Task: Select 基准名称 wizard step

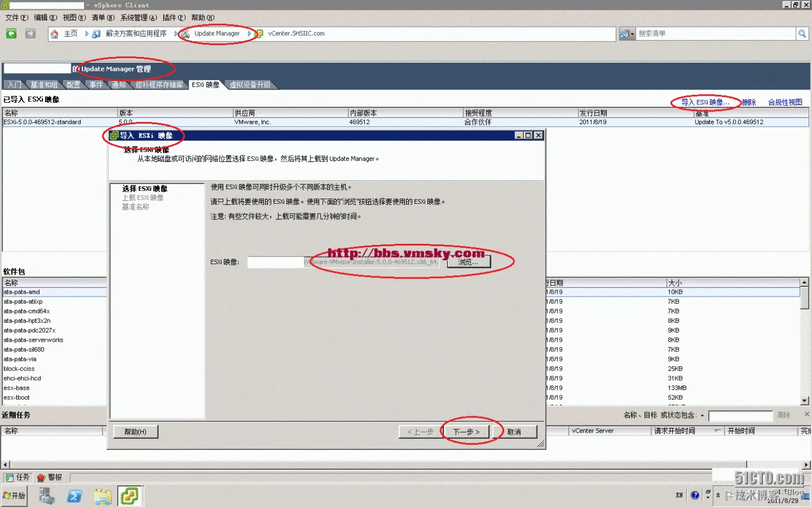Action: point(136,207)
